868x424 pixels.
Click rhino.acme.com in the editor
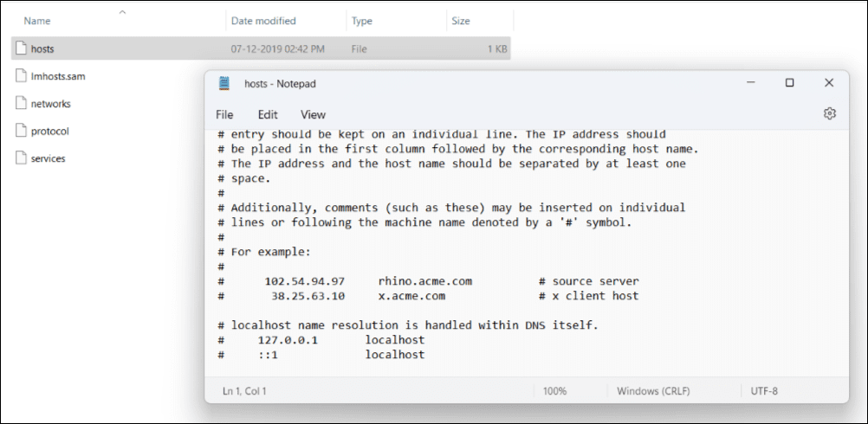(425, 281)
